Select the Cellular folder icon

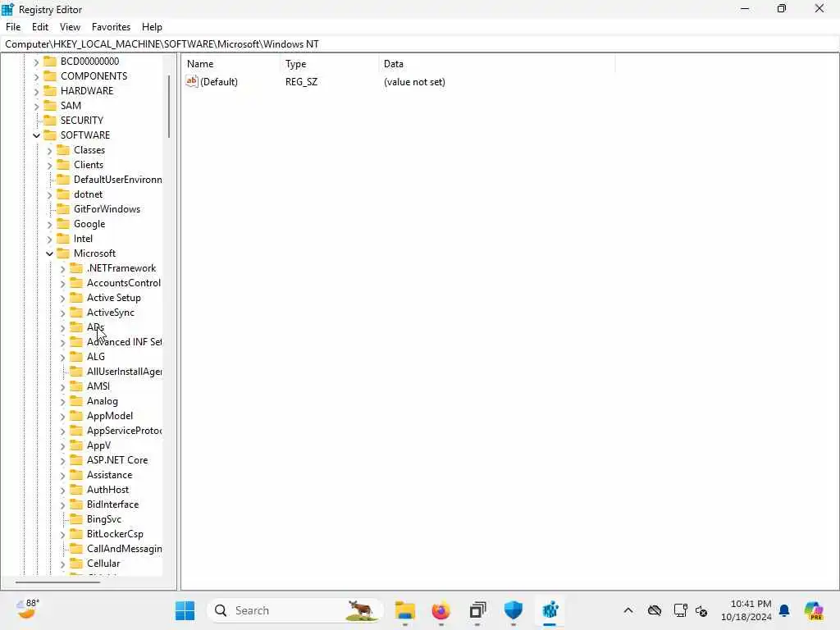pos(76,563)
